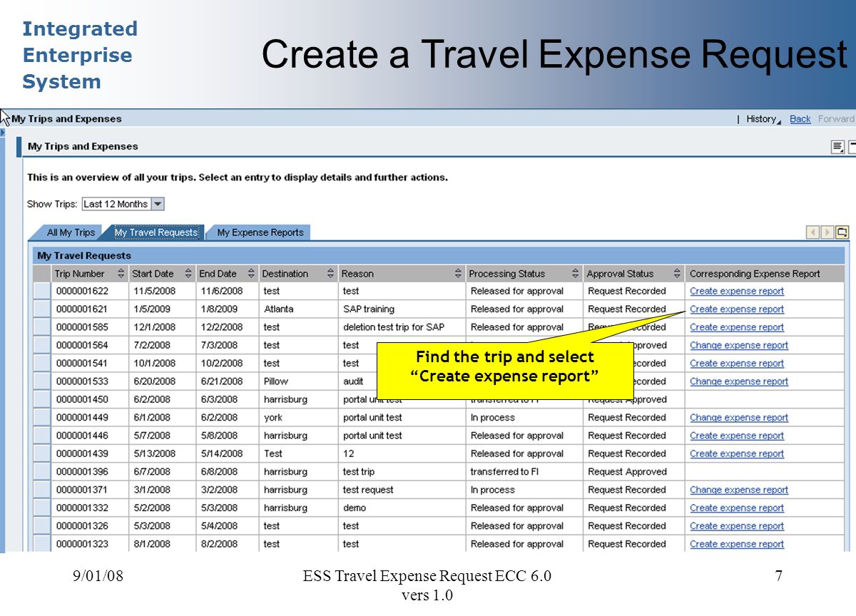Image resolution: width=856 pixels, height=616 pixels.
Task: Select row for trip 0000001621
Action: pyautogui.click(x=42, y=309)
